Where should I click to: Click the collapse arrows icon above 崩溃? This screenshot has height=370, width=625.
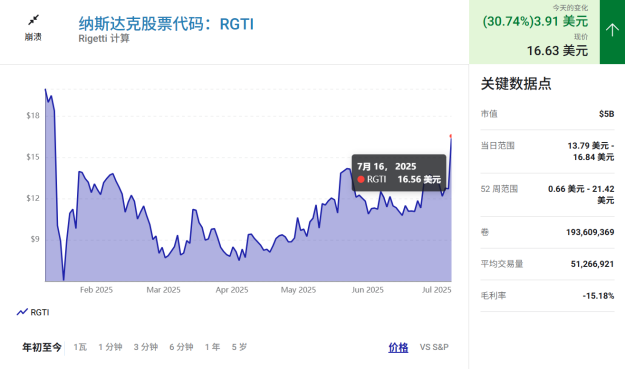click(33, 20)
